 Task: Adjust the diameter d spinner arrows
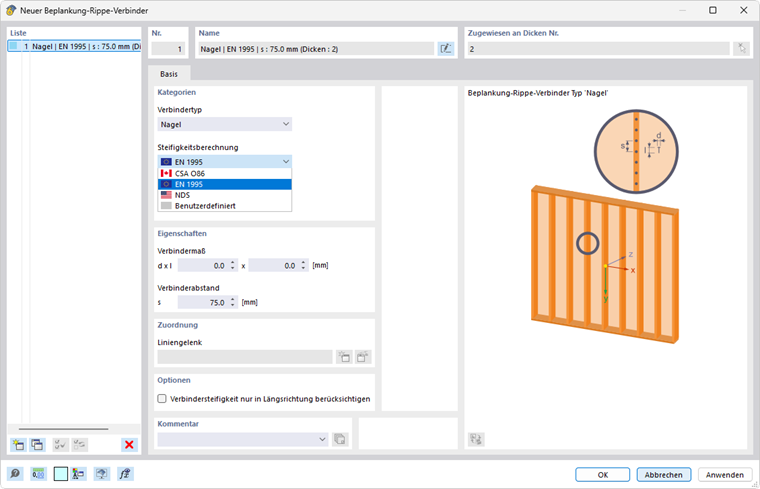[233, 265]
